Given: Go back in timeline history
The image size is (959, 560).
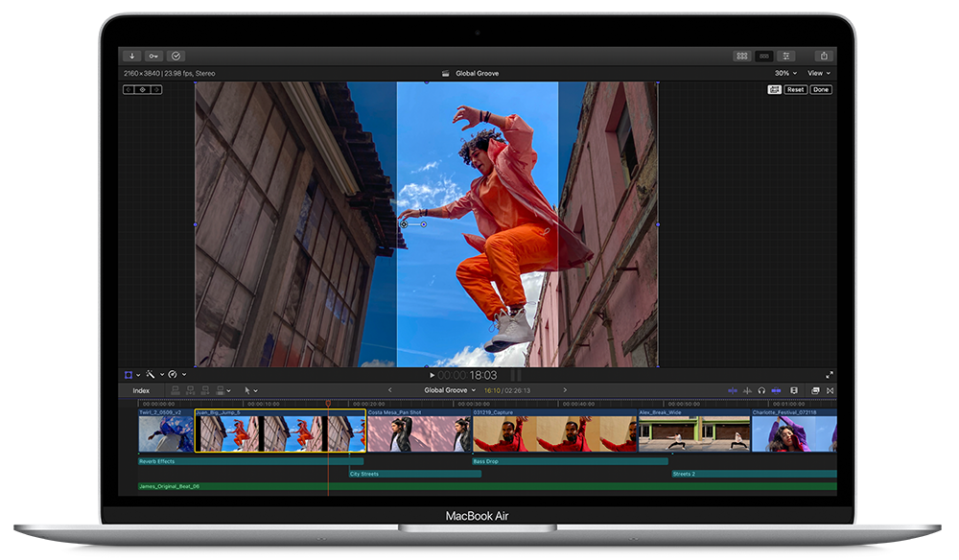Looking at the screenshot, I should pyautogui.click(x=389, y=390).
